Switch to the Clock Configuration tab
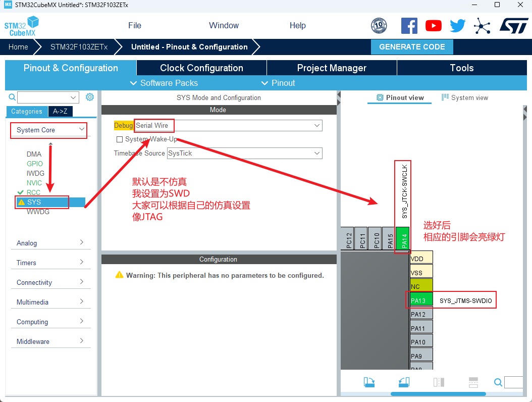 (x=201, y=68)
